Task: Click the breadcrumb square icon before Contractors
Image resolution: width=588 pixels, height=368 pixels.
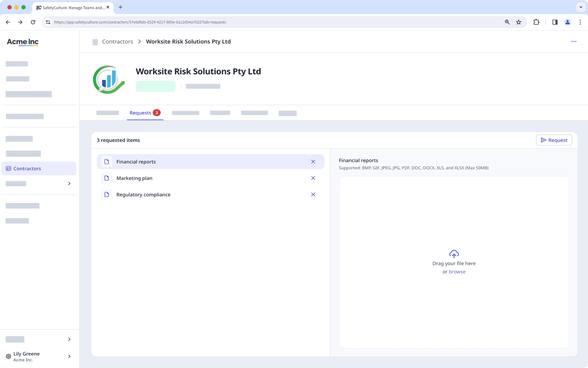Action: tap(95, 42)
